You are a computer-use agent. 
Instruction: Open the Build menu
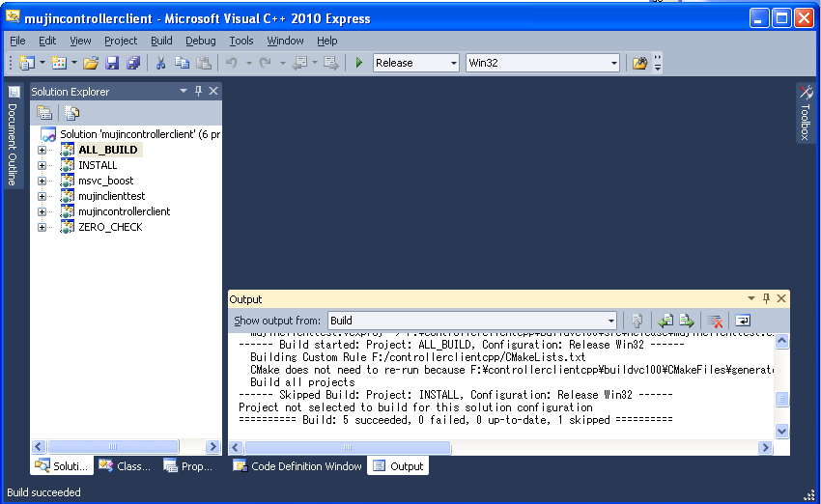pos(161,41)
